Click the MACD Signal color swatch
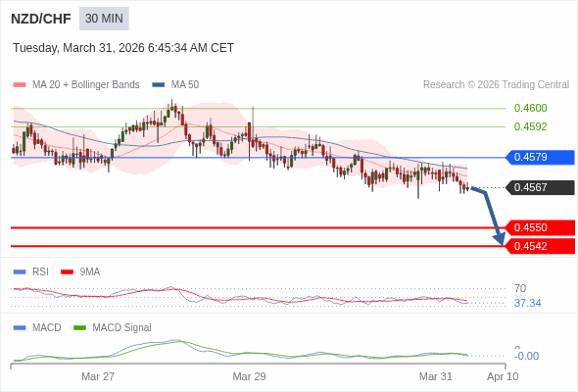 point(79,328)
